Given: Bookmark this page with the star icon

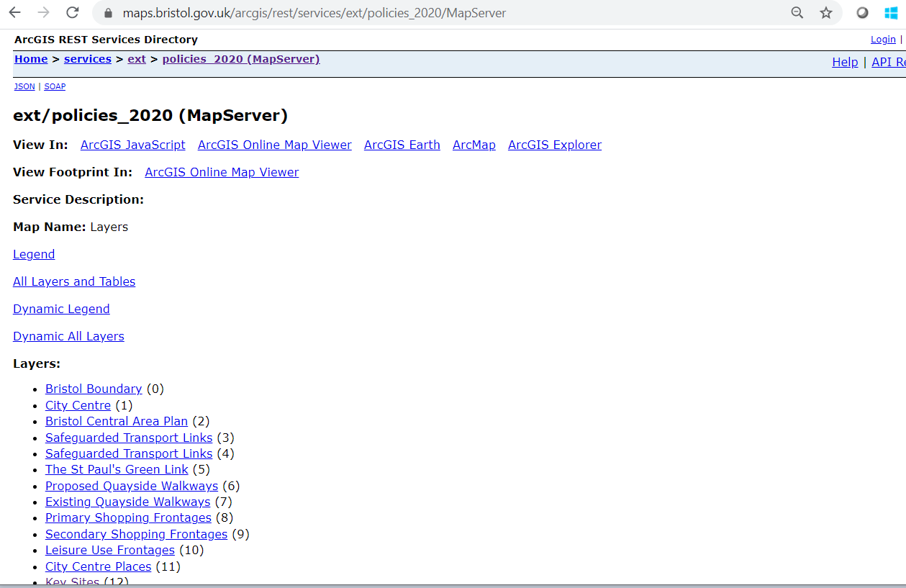Looking at the screenshot, I should tap(825, 13).
